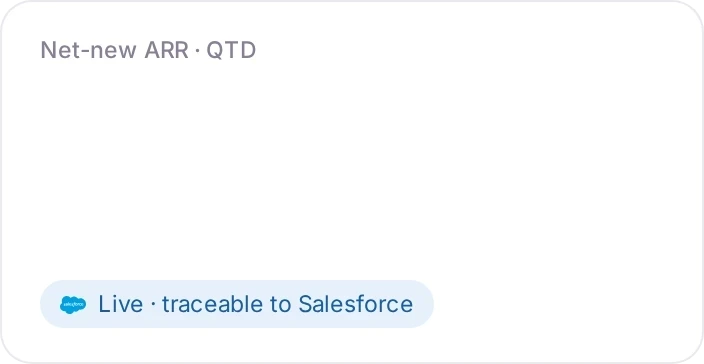Click the Net-new ARR · QTD title
This screenshot has width=704, height=364.
point(148,50)
